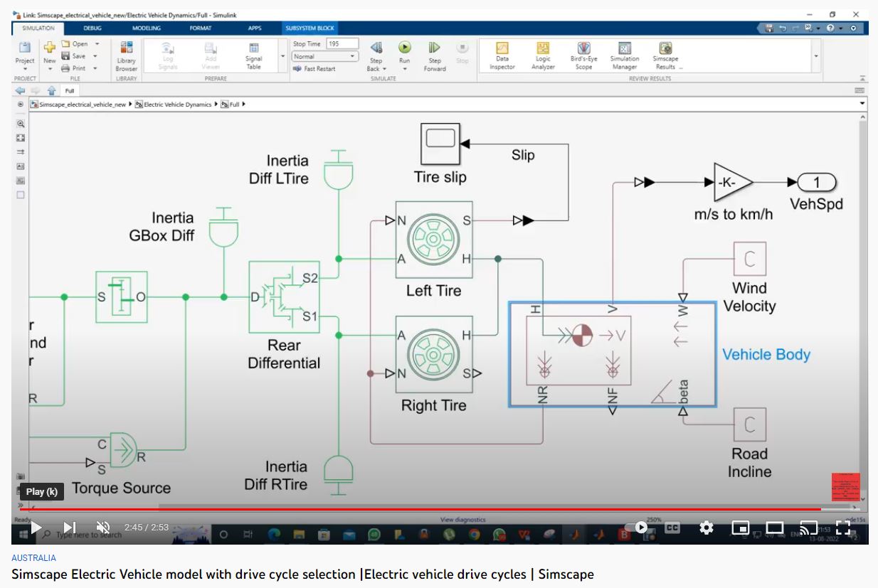Switch to the Modeling ribbon tab

coord(147,28)
